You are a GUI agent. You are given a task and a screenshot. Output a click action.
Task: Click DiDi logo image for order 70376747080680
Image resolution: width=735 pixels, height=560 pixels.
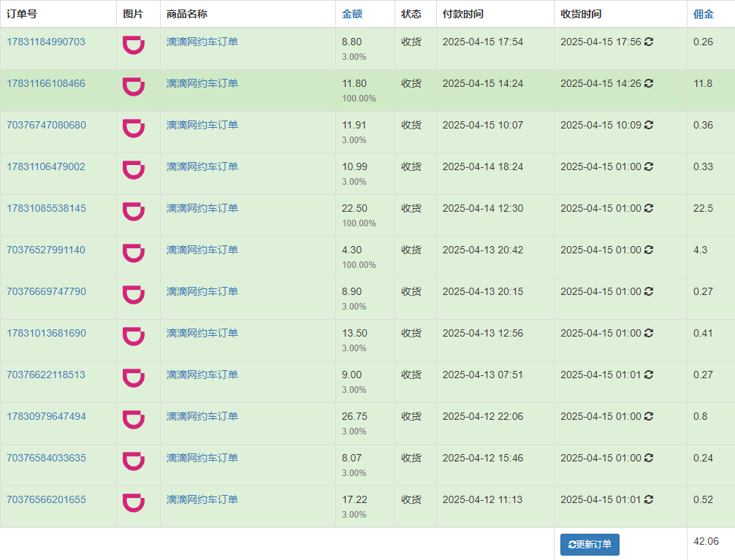pos(134,129)
